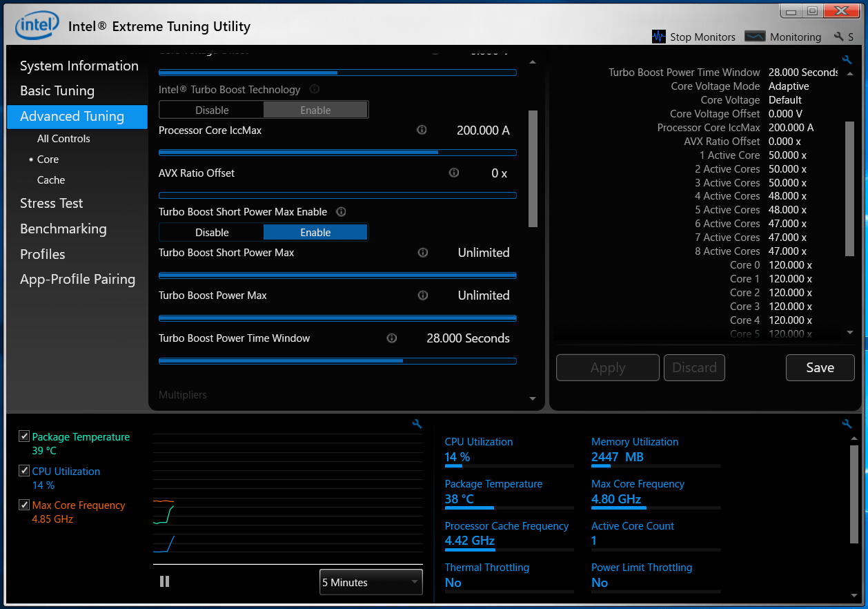The width and height of the screenshot is (868, 609).
Task: Adjust Turbo Boost Short Power Max slider
Action: (337, 275)
